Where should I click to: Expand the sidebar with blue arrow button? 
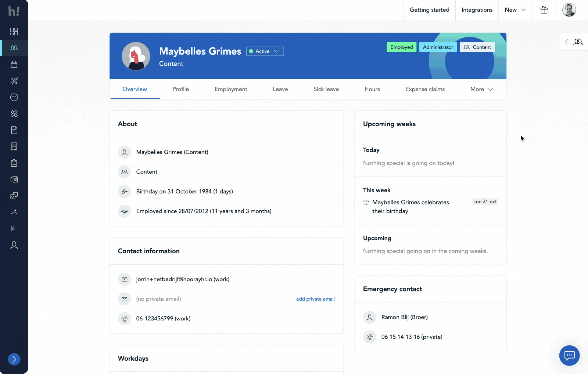point(14,359)
